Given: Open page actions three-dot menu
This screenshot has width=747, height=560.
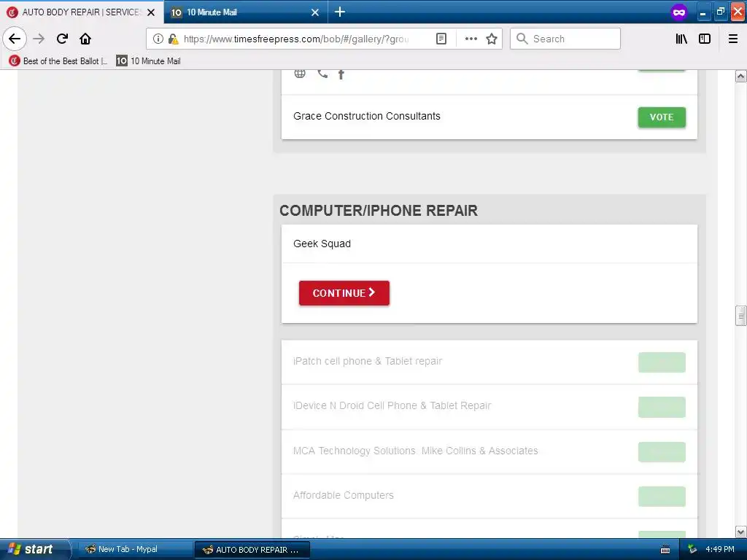Looking at the screenshot, I should (471, 39).
